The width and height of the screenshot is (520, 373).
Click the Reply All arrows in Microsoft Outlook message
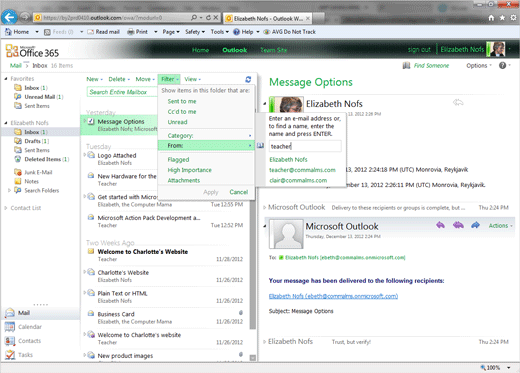(x=458, y=225)
